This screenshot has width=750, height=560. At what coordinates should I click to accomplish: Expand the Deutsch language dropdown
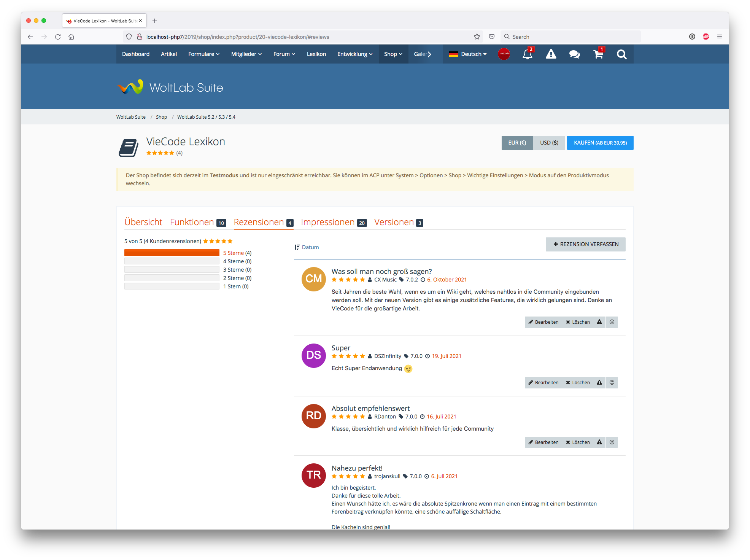click(x=468, y=54)
